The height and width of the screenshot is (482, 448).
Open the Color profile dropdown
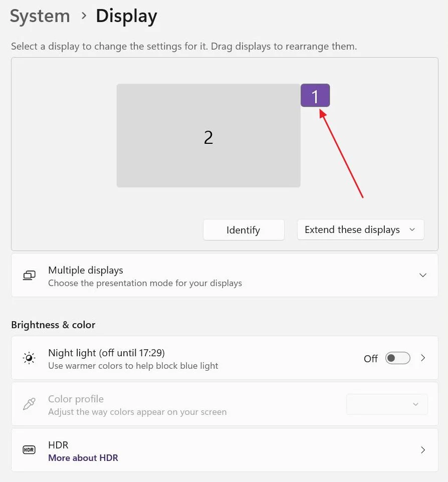pyautogui.click(x=387, y=404)
